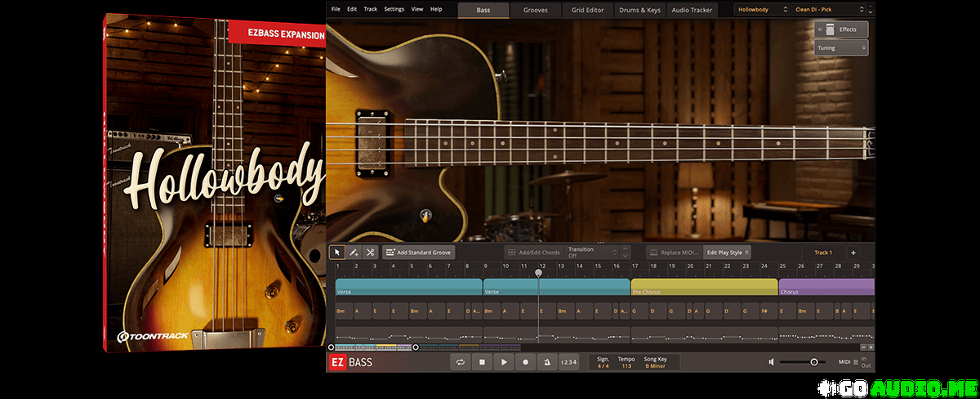Pick the scissors split tool

(370, 253)
